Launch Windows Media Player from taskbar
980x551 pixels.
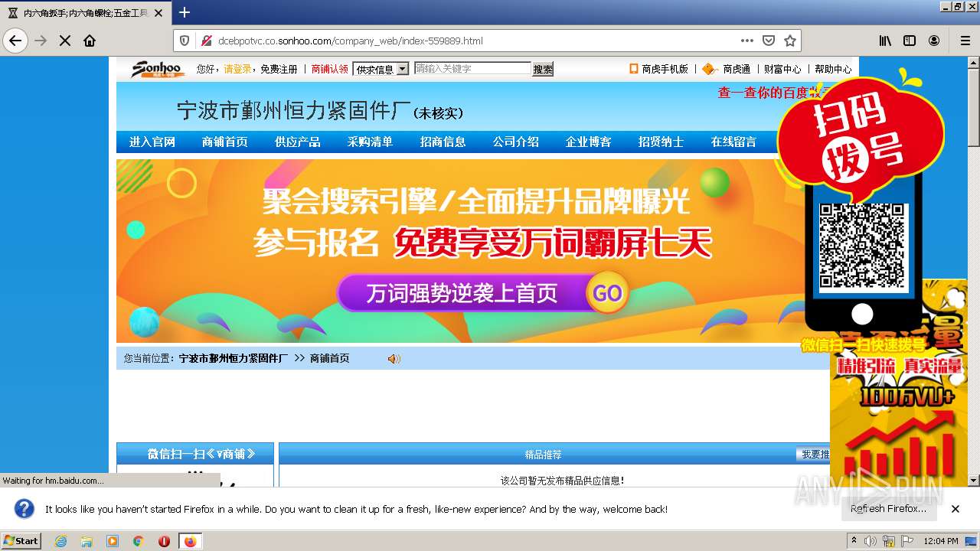click(x=113, y=541)
